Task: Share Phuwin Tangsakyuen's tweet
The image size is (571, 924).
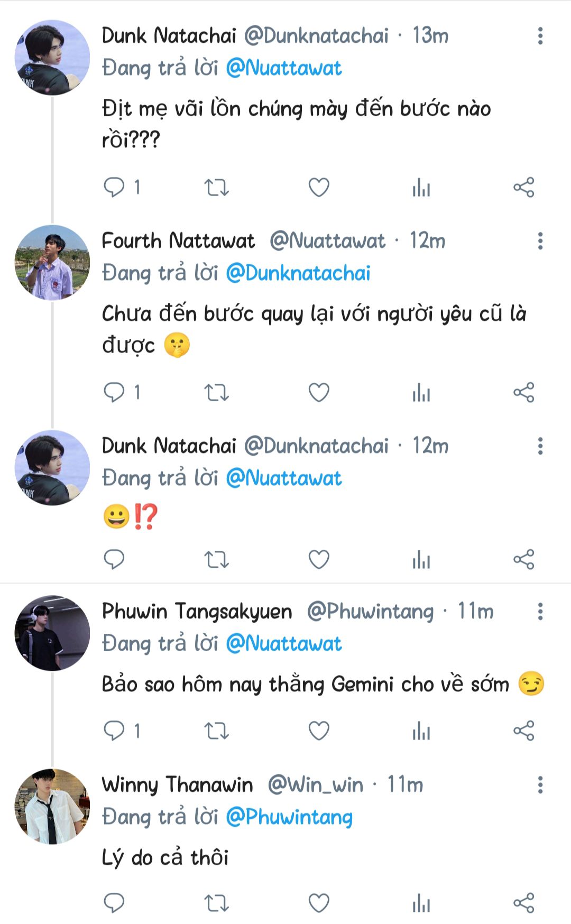Action: (523, 731)
